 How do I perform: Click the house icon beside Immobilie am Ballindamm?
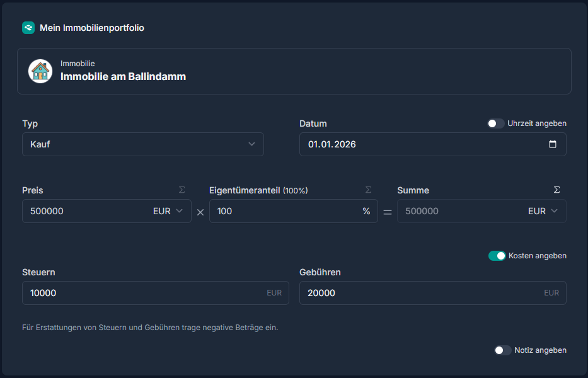coord(40,70)
